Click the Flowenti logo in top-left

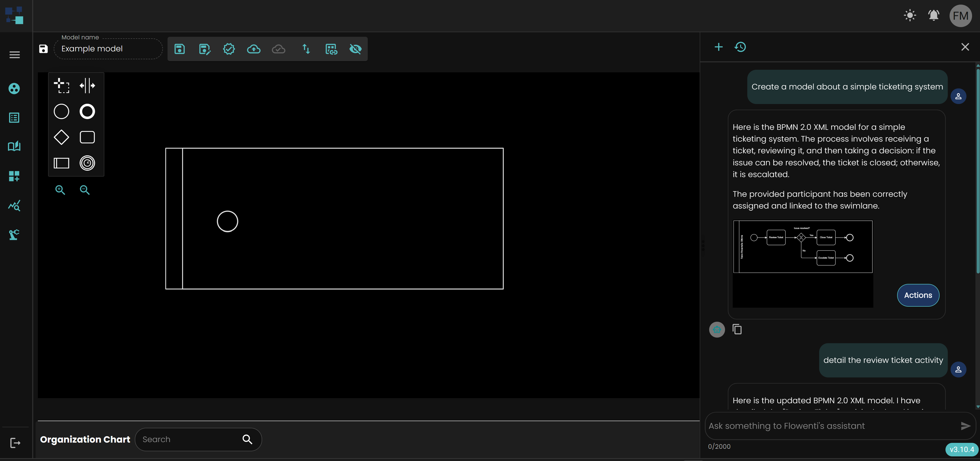pyautogui.click(x=15, y=16)
